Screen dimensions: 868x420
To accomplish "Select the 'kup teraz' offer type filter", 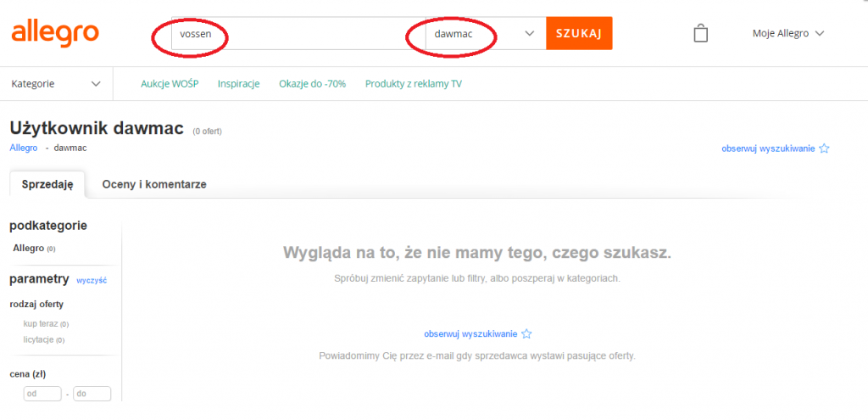I will 46,323.
